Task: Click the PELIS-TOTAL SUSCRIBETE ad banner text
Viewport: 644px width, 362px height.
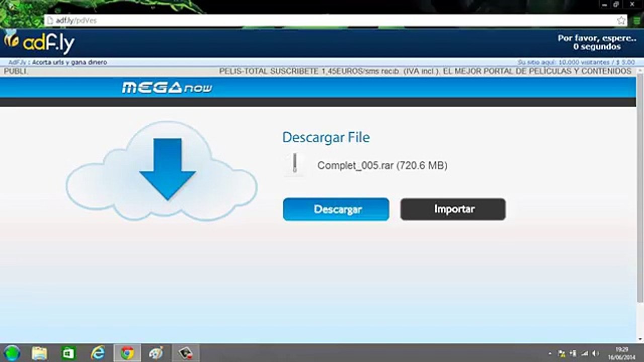Action: (x=425, y=71)
